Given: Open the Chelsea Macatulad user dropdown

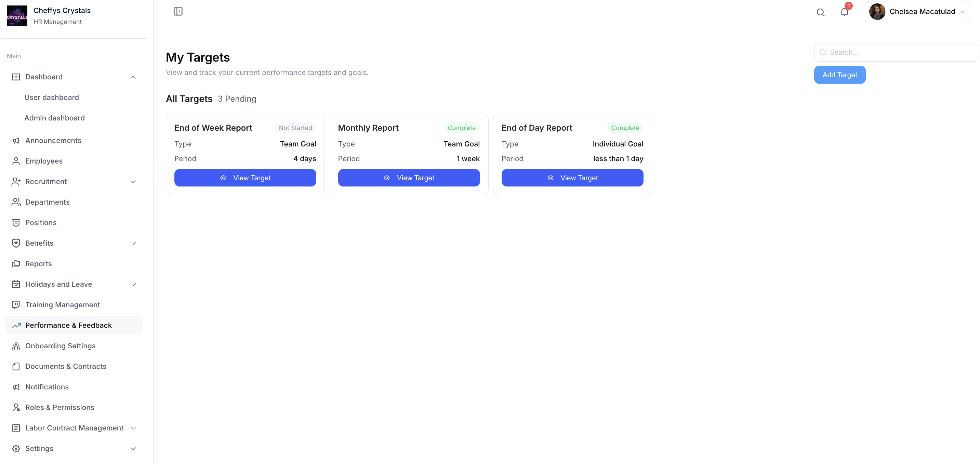Looking at the screenshot, I should point(917,12).
